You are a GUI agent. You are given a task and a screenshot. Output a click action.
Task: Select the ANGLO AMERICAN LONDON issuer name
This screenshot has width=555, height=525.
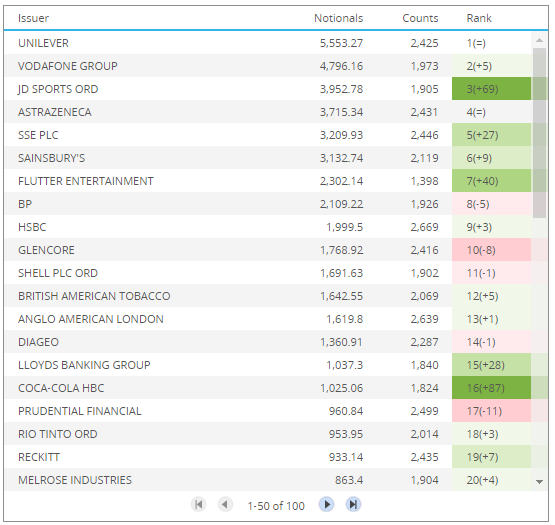pos(91,319)
